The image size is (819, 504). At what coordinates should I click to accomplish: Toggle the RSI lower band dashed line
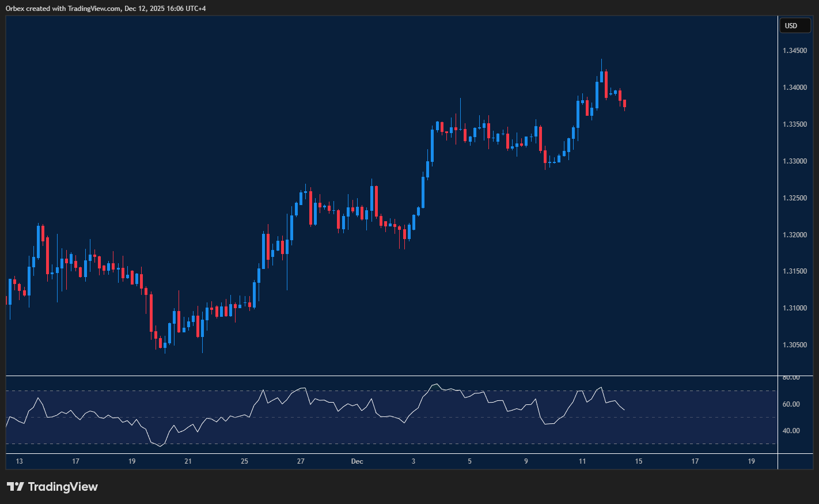click(x=403, y=444)
